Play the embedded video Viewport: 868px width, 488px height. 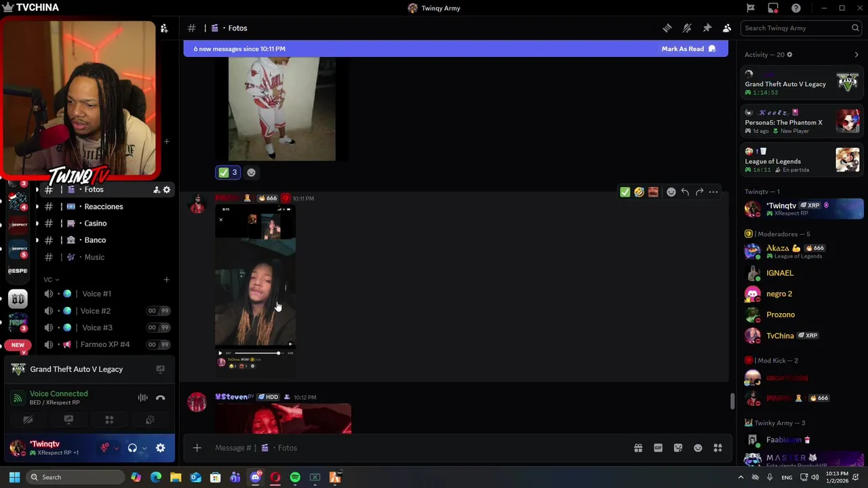click(x=220, y=353)
